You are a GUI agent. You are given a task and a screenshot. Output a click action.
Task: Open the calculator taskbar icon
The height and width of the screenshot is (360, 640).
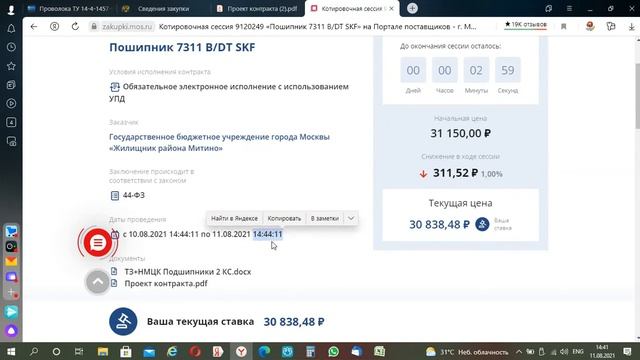pos(311,351)
